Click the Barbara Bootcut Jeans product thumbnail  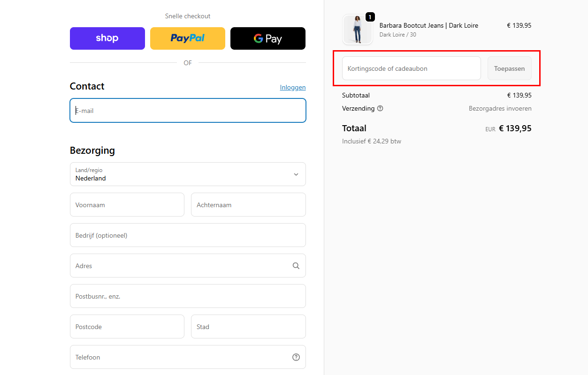[358, 30]
